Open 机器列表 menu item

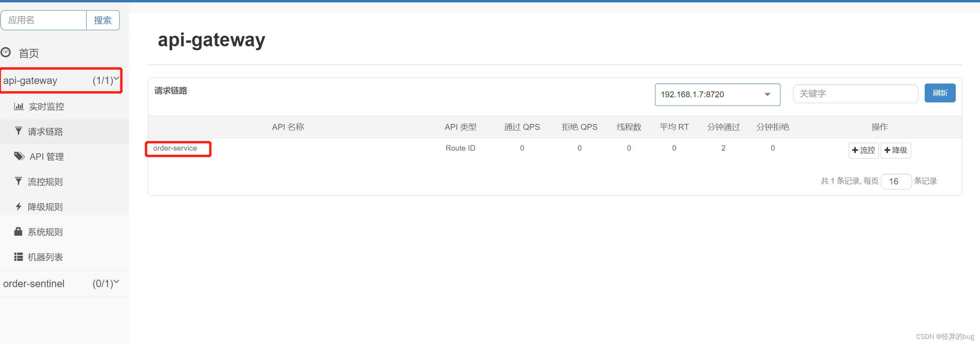pyautogui.click(x=64, y=257)
